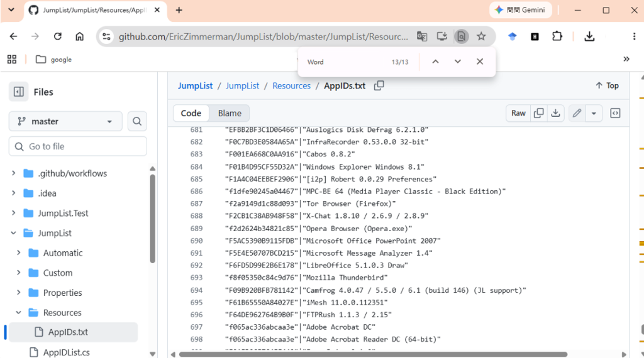Open the first JumpList breadcrumb link
The image size is (644, 358).
coord(195,85)
